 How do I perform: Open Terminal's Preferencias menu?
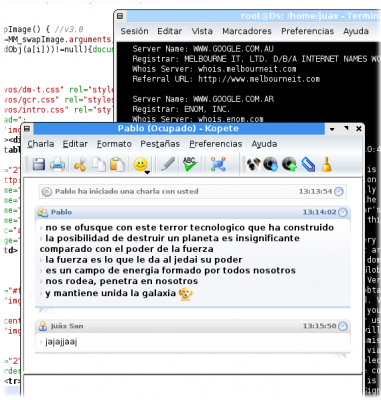click(x=307, y=31)
